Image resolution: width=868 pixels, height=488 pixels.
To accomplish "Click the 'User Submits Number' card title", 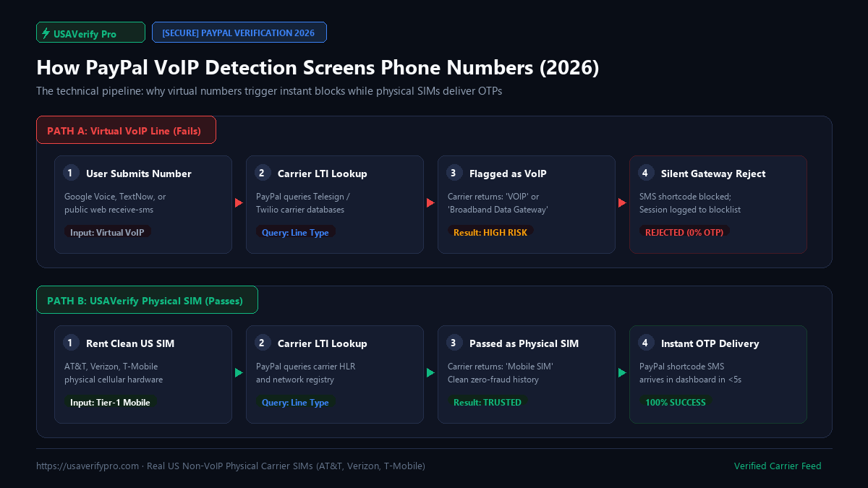I will pyautogui.click(x=139, y=174).
